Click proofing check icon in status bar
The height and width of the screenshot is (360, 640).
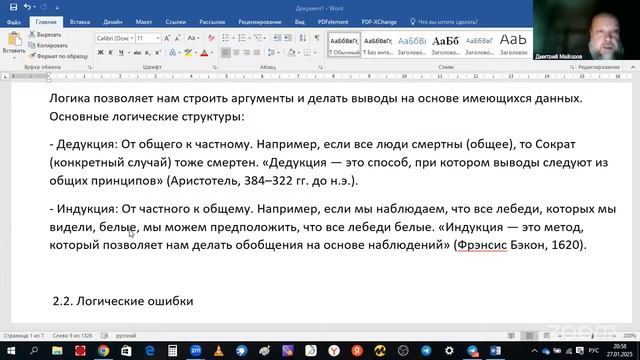(x=104, y=336)
